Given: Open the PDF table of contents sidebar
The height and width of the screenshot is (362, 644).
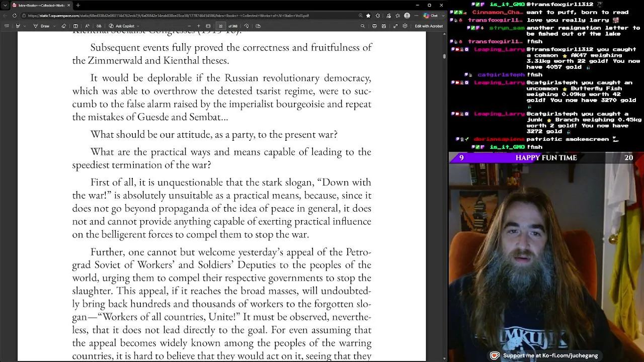Looking at the screenshot, I should [x=7, y=26].
